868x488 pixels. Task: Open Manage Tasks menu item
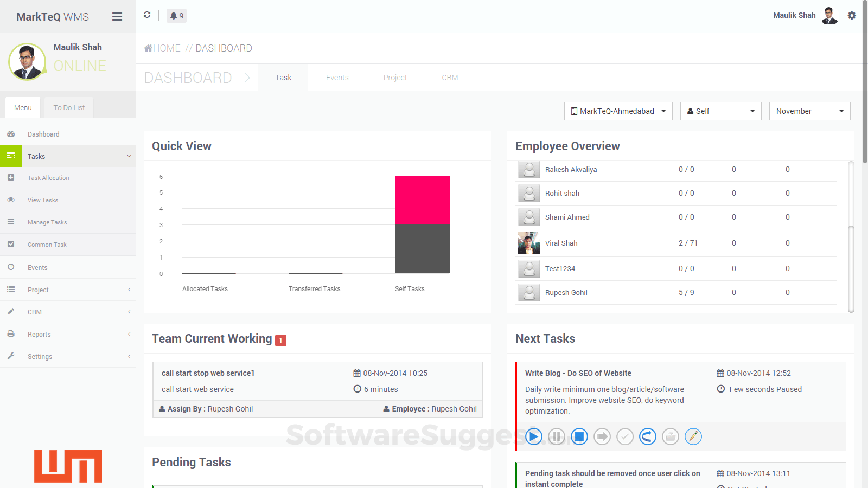coord(47,222)
